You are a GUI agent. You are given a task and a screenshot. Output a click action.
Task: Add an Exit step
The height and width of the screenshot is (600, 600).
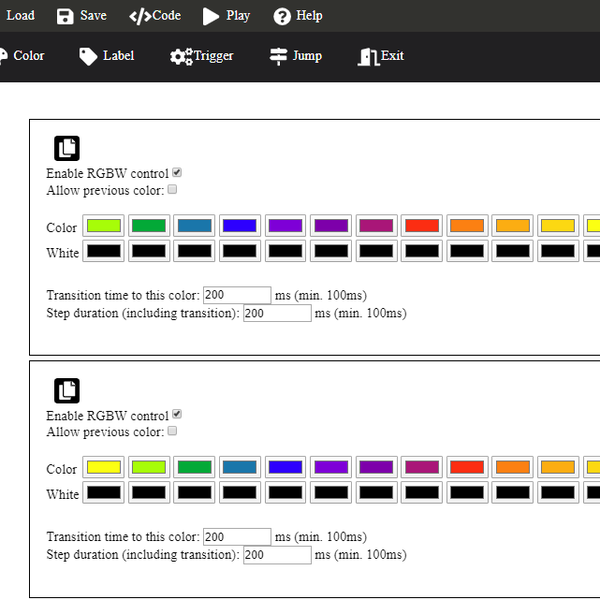tap(381, 56)
